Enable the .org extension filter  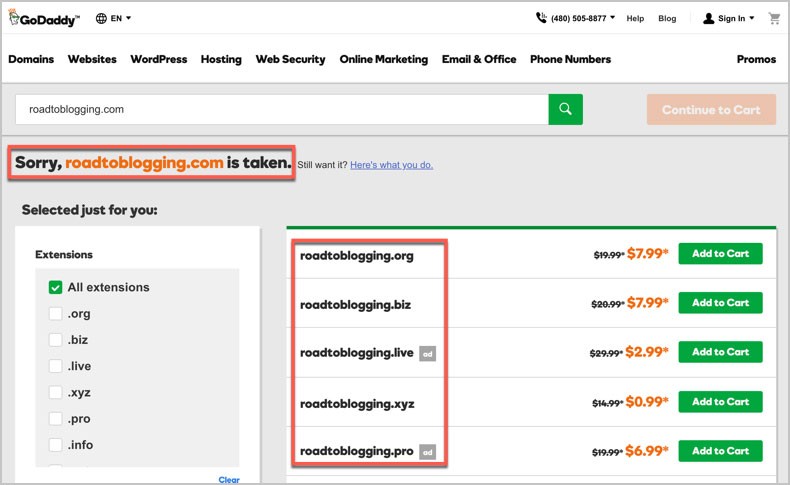pyautogui.click(x=56, y=314)
